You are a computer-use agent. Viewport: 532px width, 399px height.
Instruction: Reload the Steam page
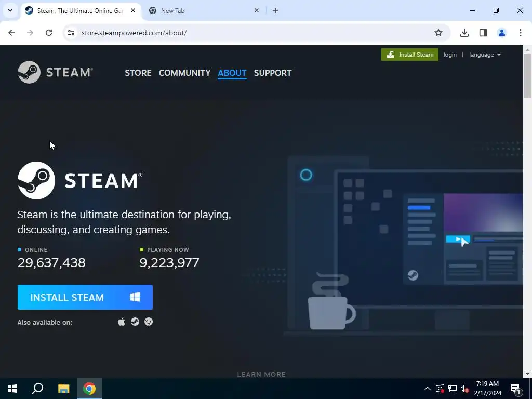click(49, 33)
